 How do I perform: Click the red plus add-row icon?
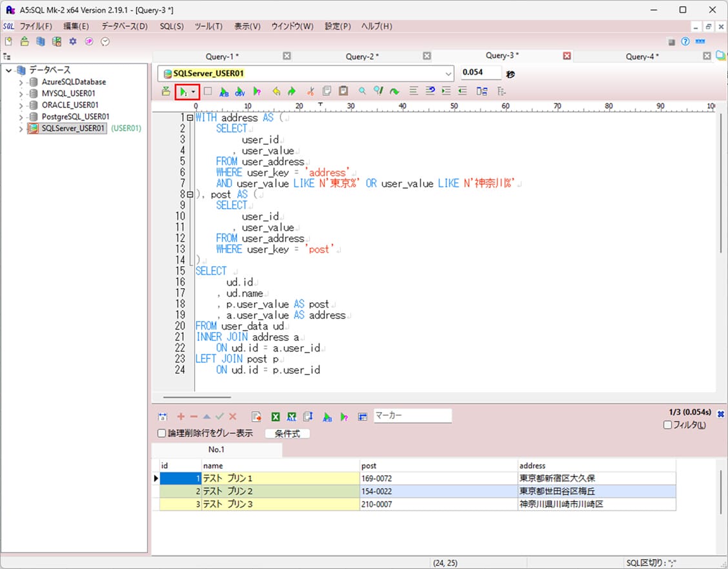tap(181, 417)
